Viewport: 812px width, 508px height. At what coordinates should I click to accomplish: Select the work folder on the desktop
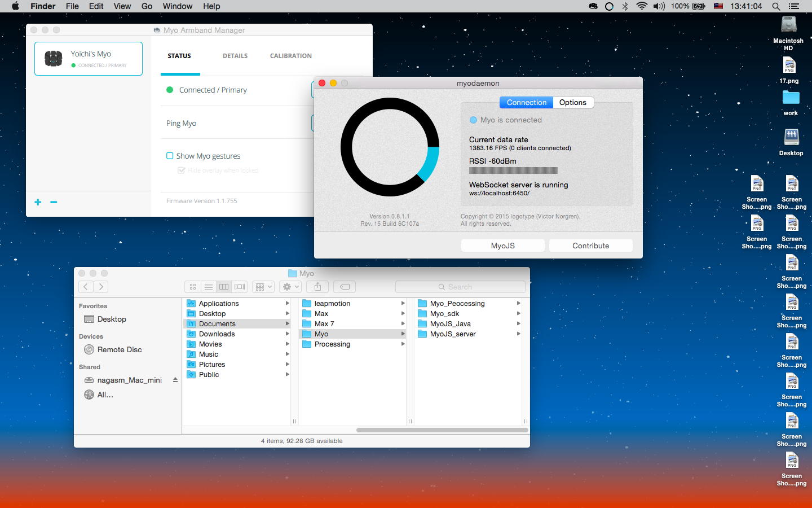791,103
